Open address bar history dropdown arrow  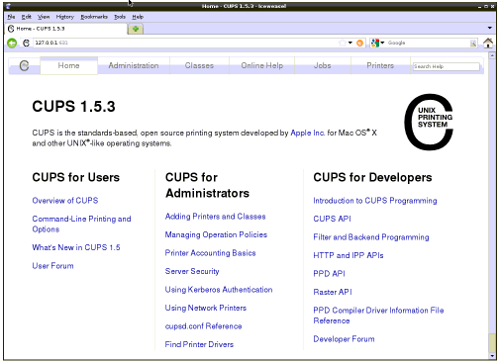(x=350, y=43)
